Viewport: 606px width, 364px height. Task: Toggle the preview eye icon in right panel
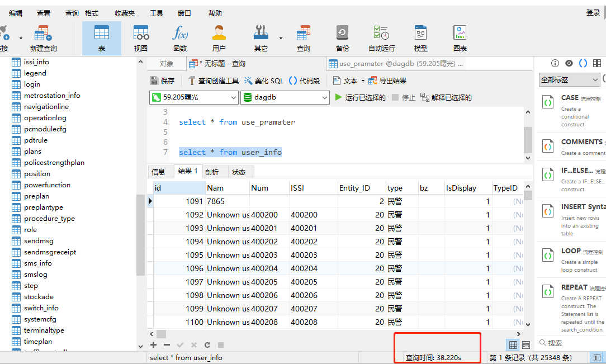[569, 63]
